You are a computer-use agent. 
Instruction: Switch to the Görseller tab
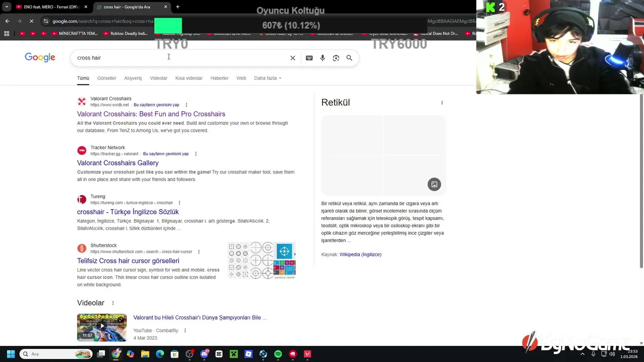107,78
